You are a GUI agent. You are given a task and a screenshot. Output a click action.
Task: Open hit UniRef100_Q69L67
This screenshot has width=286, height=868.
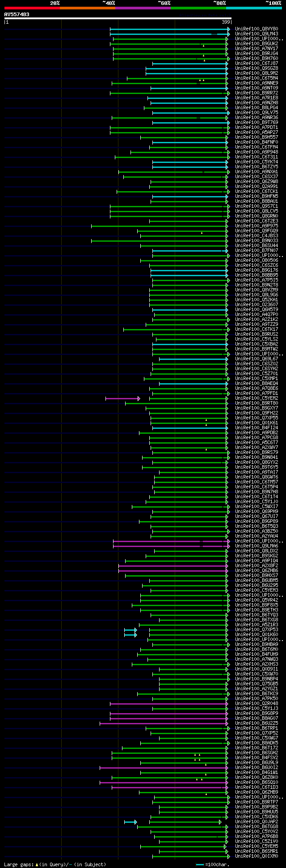257,359
